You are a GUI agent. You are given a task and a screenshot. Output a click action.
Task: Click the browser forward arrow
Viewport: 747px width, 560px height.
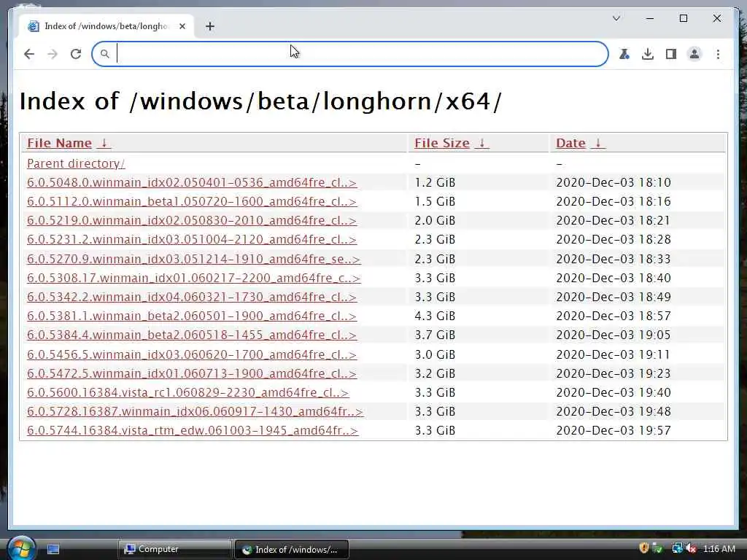(53, 54)
